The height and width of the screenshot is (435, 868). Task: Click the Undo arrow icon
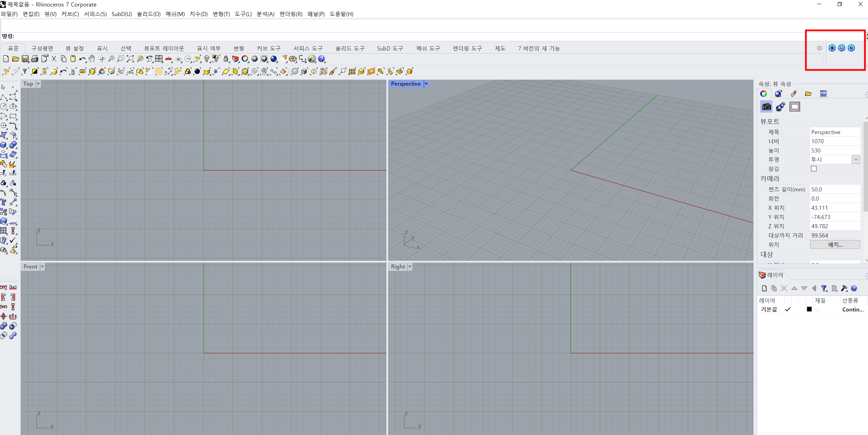[x=82, y=59]
